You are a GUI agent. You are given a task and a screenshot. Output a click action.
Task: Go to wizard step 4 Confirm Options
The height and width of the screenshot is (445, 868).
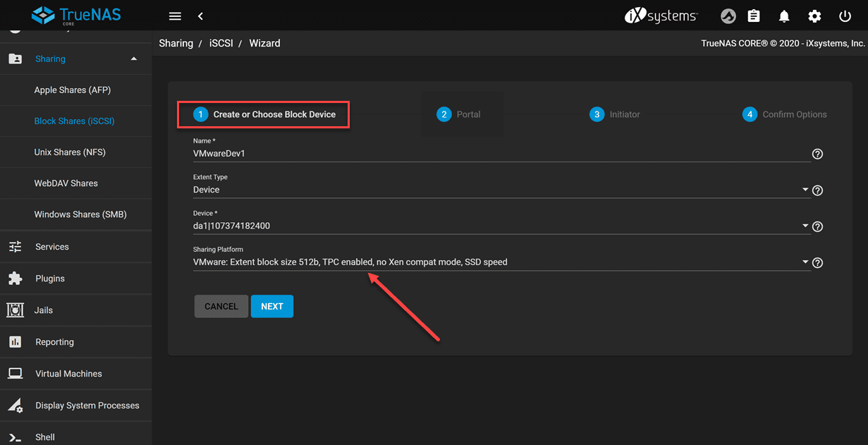(784, 114)
